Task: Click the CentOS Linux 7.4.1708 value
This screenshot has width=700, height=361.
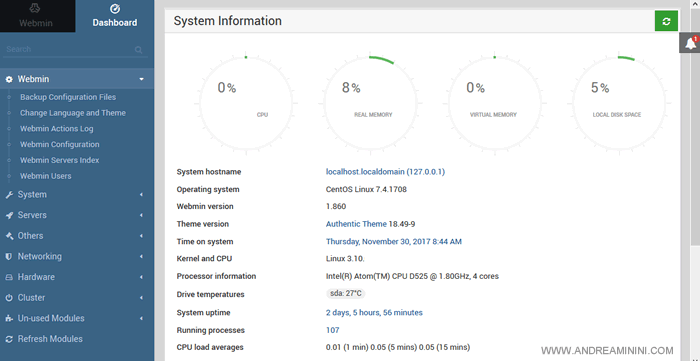Action: click(366, 190)
